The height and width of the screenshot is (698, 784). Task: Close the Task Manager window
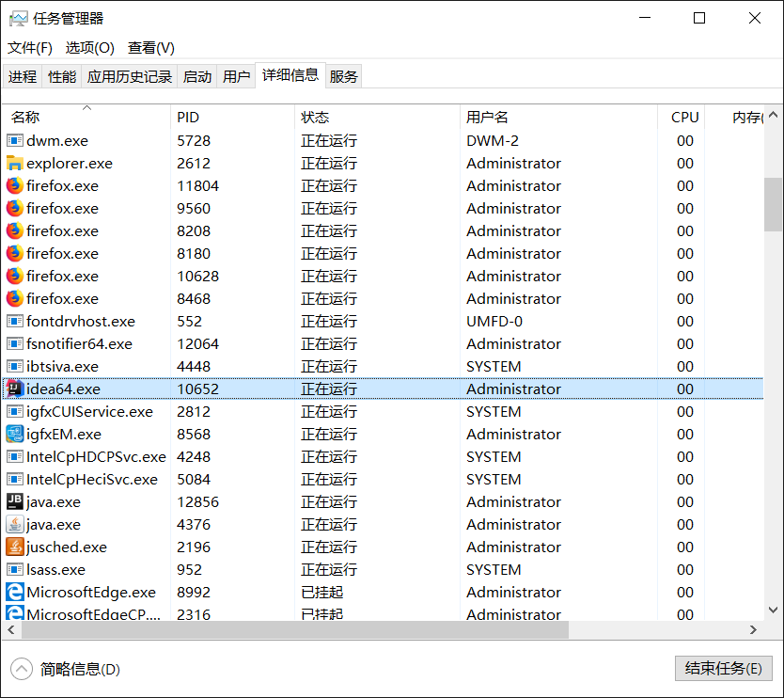[755, 19]
